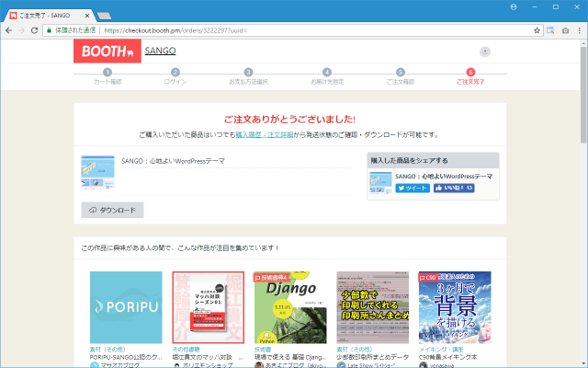Maximize the Chrome window
This screenshot has height=368, width=588.
tap(556, 6)
